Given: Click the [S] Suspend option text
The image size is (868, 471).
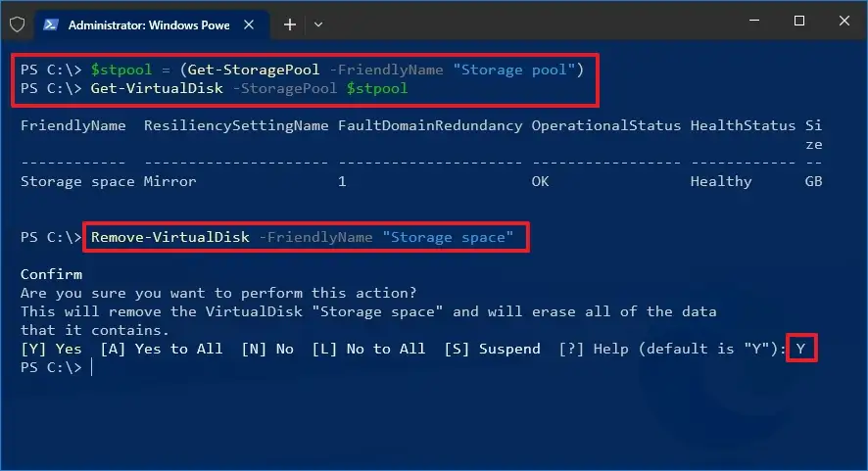Looking at the screenshot, I should (x=492, y=349).
